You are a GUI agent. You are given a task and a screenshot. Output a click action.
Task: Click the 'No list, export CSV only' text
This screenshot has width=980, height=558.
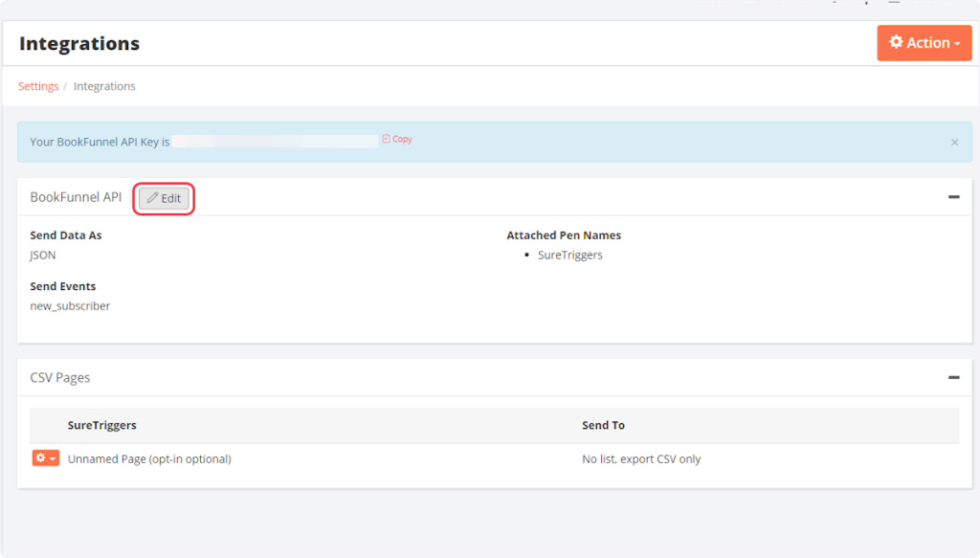point(641,459)
